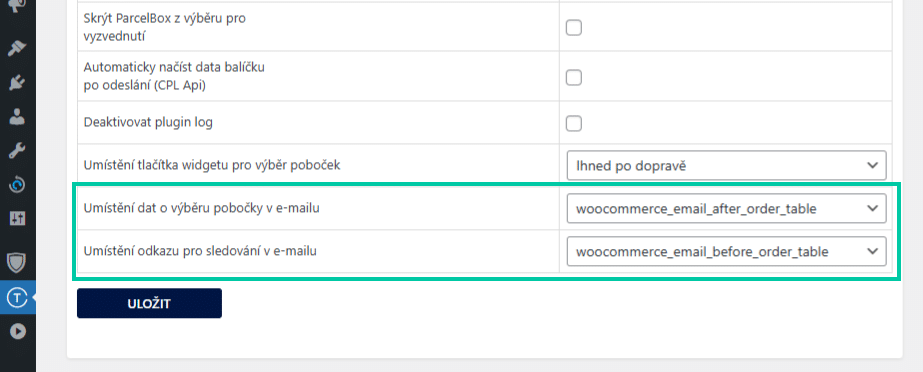Click the Umístění odkazu pro sledování label
923x372 pixels.
coord(201,251)
